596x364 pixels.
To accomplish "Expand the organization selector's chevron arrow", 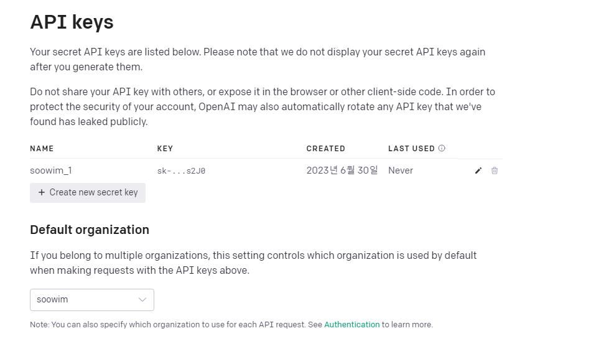I will pos(142,300).
